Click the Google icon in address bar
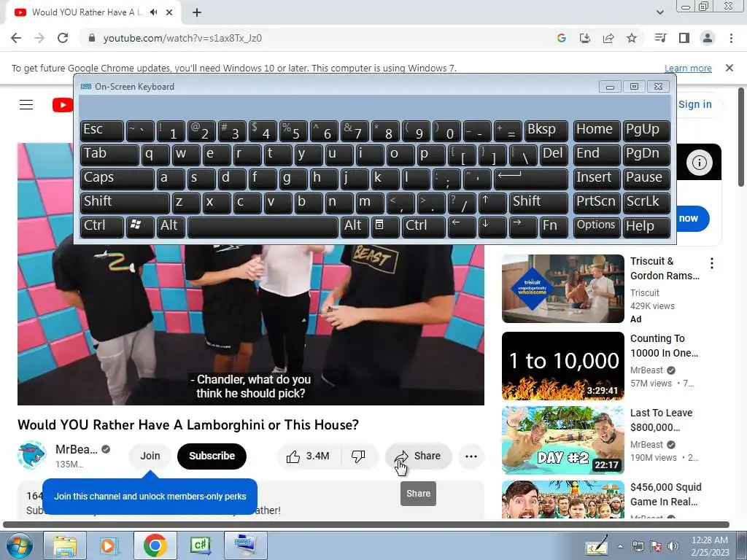This screenshot has height=560, width=747. pos(561,38)
